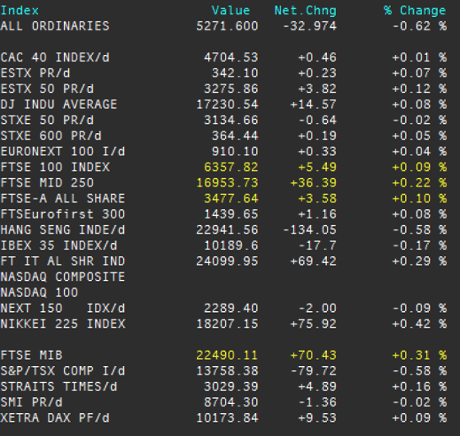Click the STXE 600 value 364.44

click(235, 136)
